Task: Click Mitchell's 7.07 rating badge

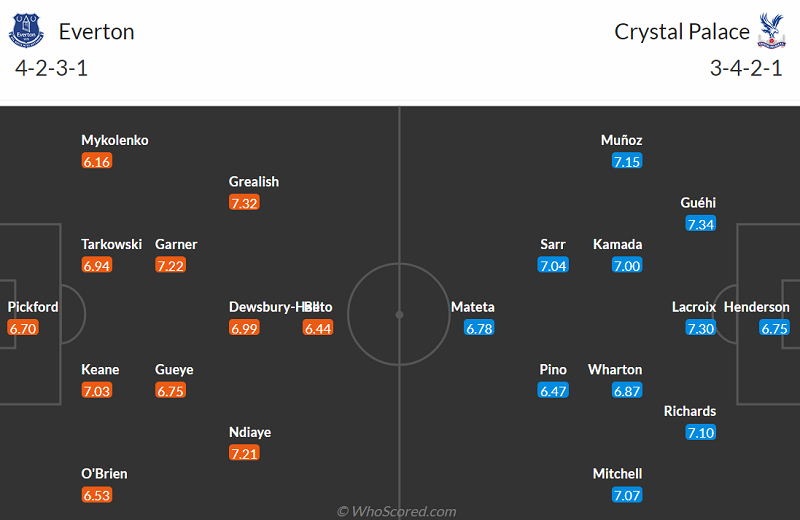Action: click(627, 495)
